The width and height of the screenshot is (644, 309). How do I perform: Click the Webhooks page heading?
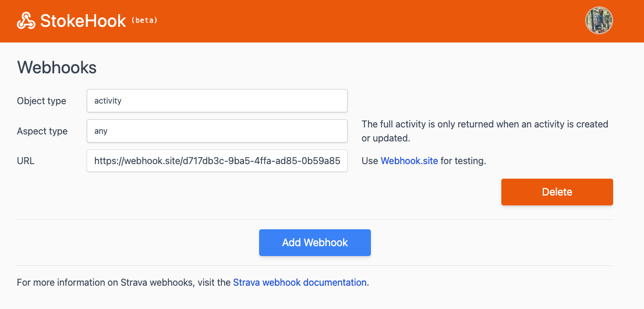point(56,68)
